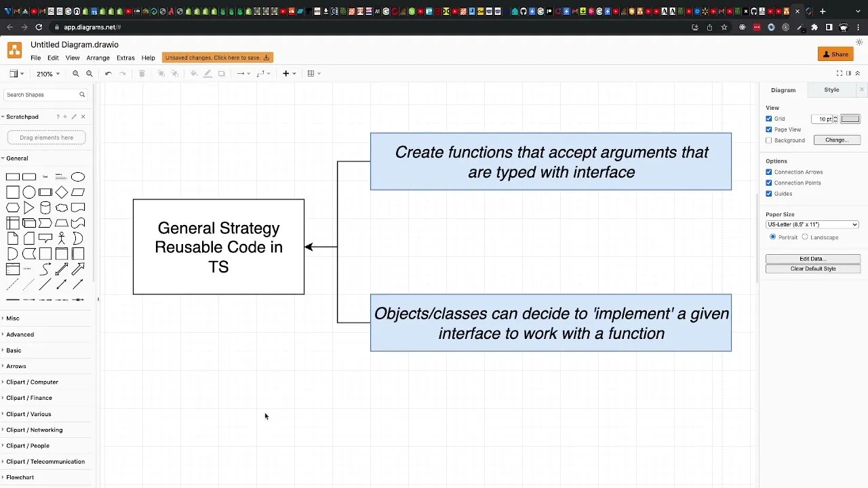Select the ellipse shape in the General palette

[78, 177]
